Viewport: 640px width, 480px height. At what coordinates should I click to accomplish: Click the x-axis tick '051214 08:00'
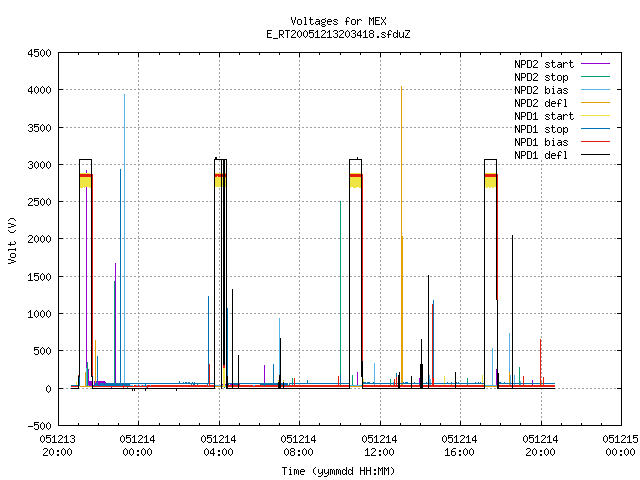[x=298, y=446]
